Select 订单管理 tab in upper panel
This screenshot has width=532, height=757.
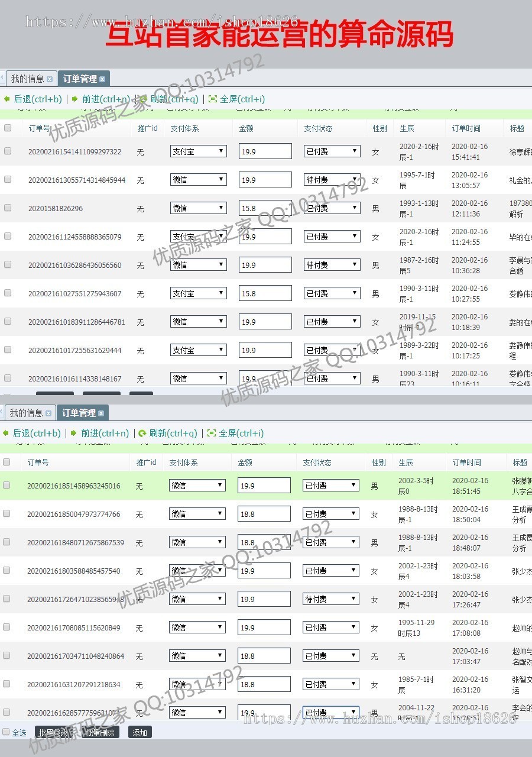(x=83, y=79)
